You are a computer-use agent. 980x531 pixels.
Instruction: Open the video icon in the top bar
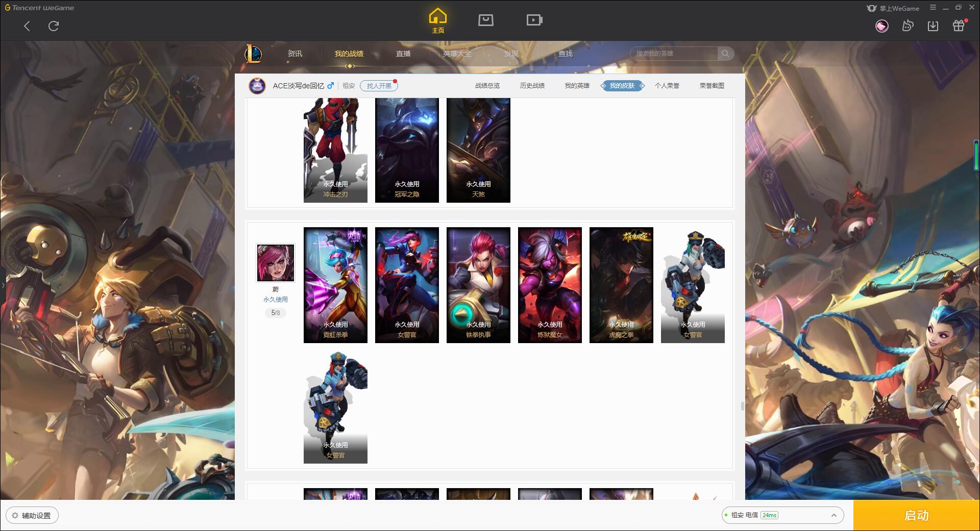coord(534,20)
